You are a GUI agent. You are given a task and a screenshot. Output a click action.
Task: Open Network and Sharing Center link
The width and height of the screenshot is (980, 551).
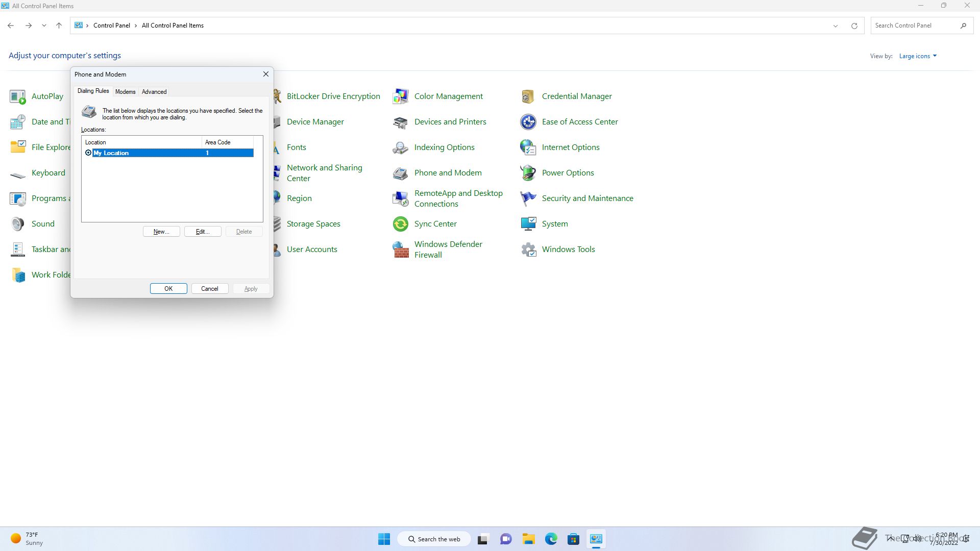click(325, 173)
